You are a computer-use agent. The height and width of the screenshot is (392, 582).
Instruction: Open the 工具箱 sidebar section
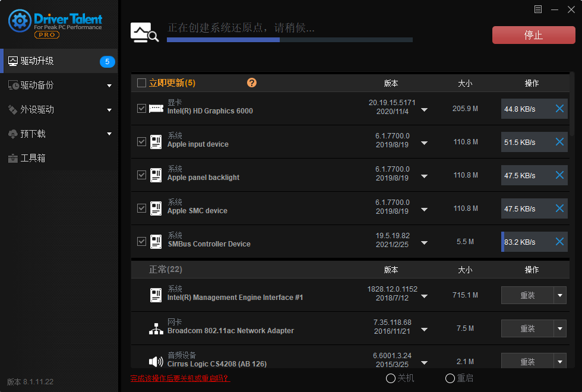[x=59, y=158]
